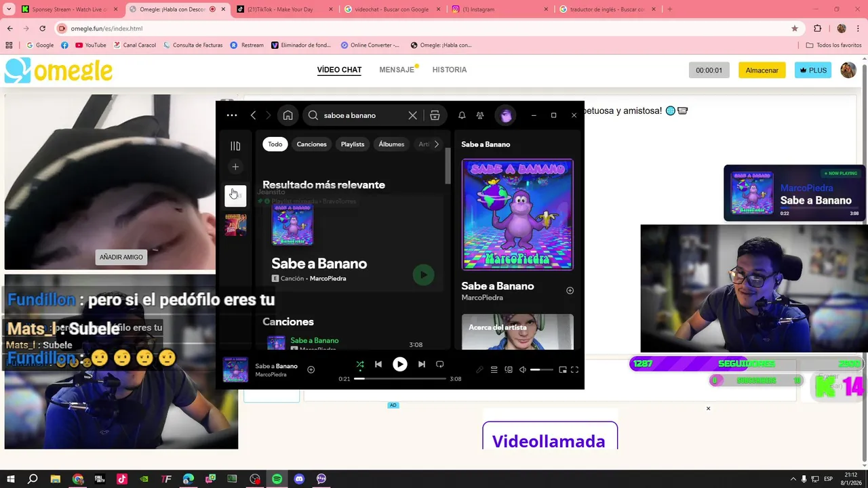Add now-playing song to Liked Songs
This screenshot has width=868, height=488.
[x=311, y=369]
